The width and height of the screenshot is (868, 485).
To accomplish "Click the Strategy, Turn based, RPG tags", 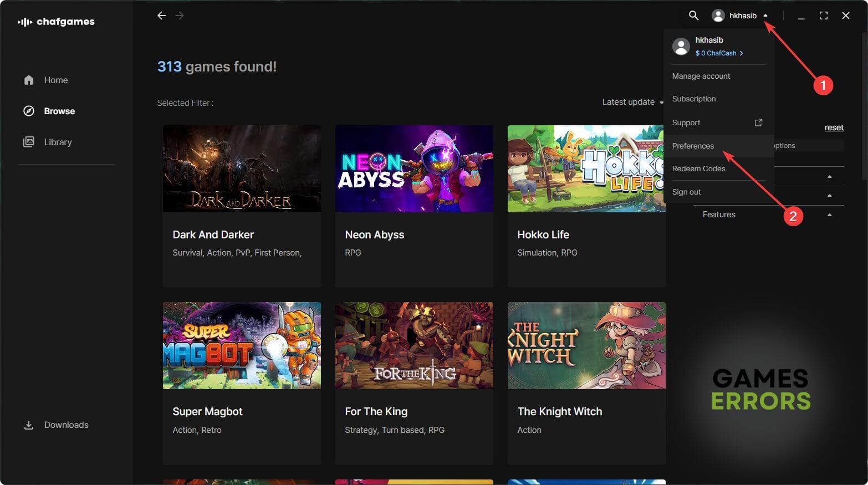I will [395, 430].
